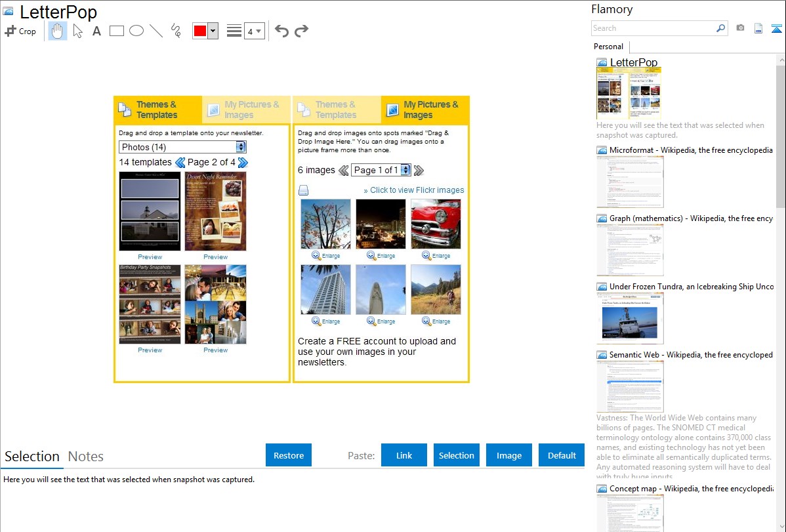Select the arrow pointer tool
Screen dimensions: 786x532
click(x=78, y=31)
